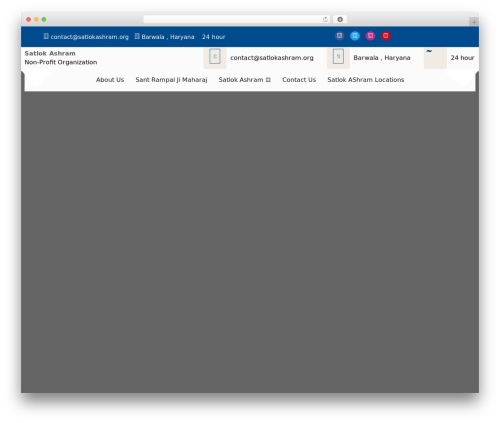
Task: Click the Satlok Ashram site title
Action: tap(50, 53)
